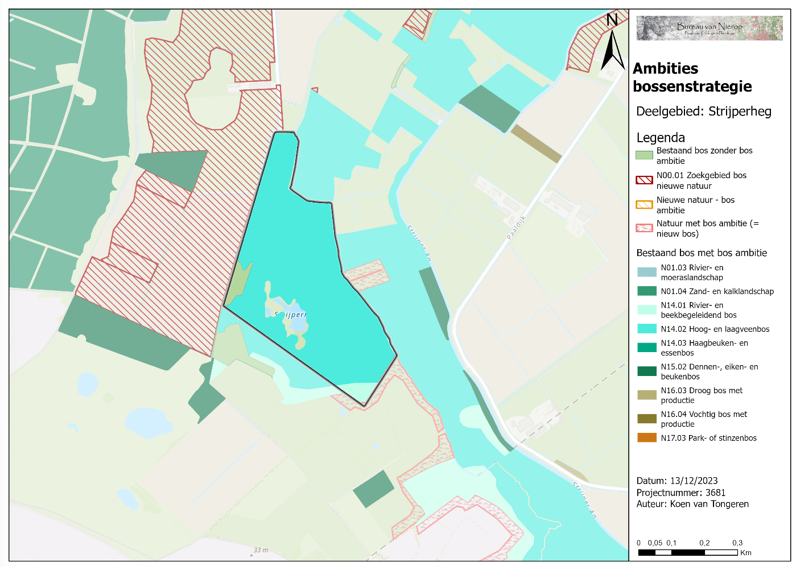Select the N15.02 Dennen-, eiken- en beukenbos swatch
799x567 pixels.
(x=644, y=371)
